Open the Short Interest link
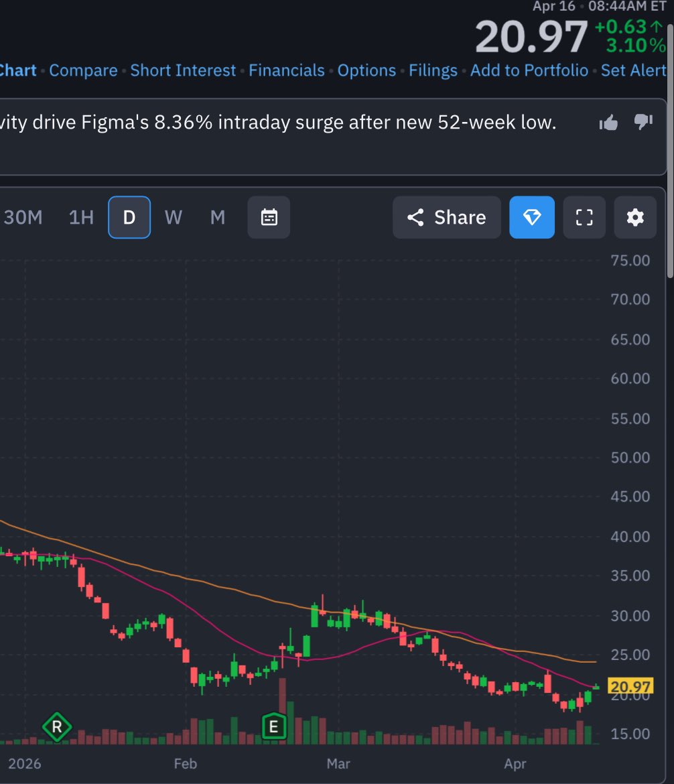The width and height of the screenshot is (674, 784). point(183,70)
